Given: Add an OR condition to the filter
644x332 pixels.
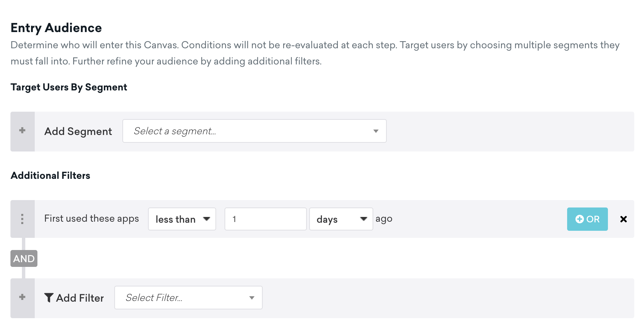Looking at the screenshot, I should pyautogui.click(x=587, y=219).
